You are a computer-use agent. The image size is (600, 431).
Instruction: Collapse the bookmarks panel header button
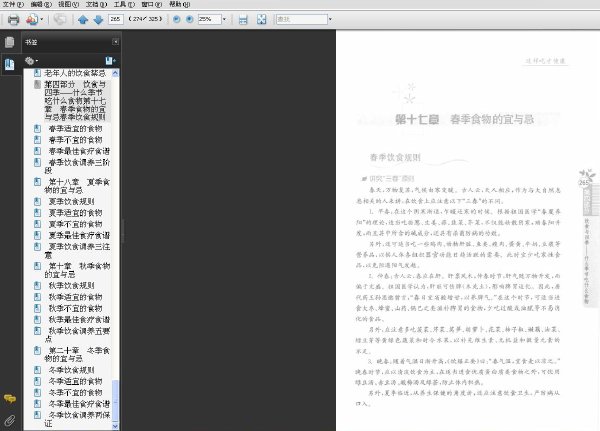point(115,42)
